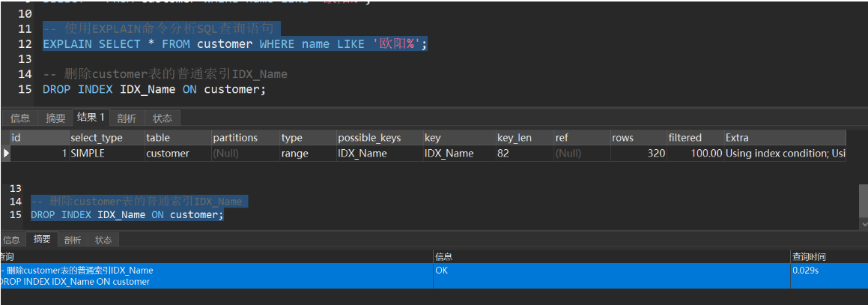This screenshot has height=305, width=868.
Task: Click the (Null) cell under ref
Action: [x=582, y=154]
